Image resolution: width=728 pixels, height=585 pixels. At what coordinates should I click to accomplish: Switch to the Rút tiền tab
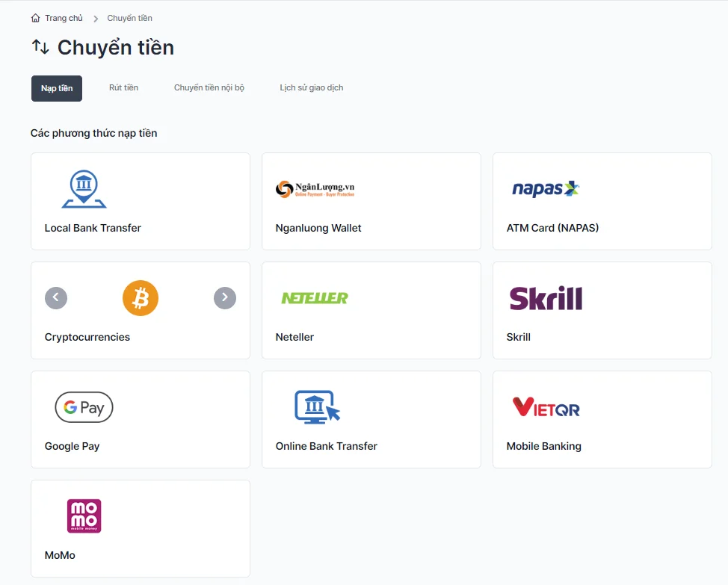click(x=123, y=87)
